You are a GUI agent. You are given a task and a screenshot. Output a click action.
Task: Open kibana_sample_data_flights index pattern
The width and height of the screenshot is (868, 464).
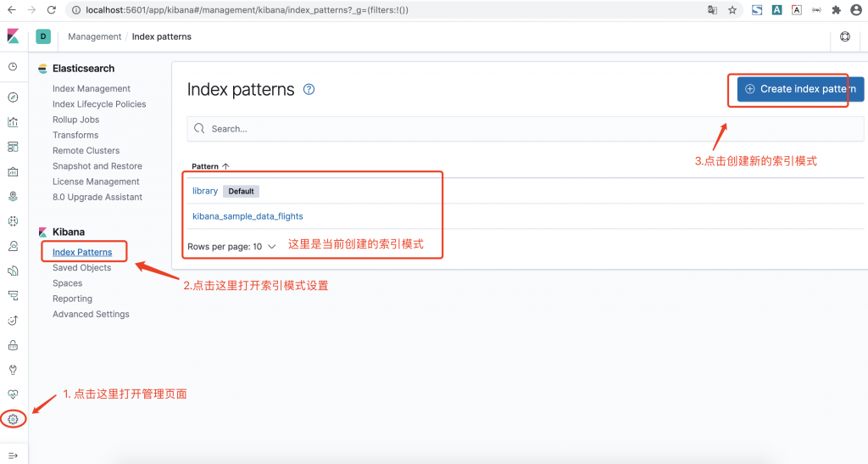248,216
